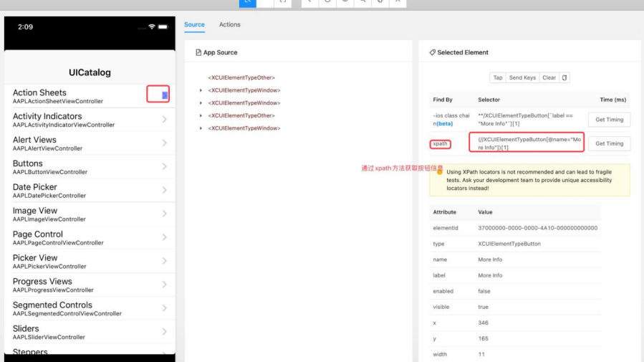
Task: Open Activity Indicators in the UICatalog list
Action: [x=90, y=120]
